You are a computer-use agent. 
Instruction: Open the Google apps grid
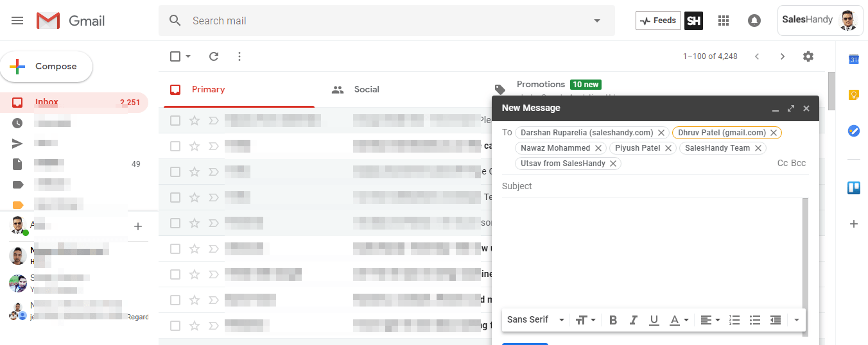click(724, 21)
